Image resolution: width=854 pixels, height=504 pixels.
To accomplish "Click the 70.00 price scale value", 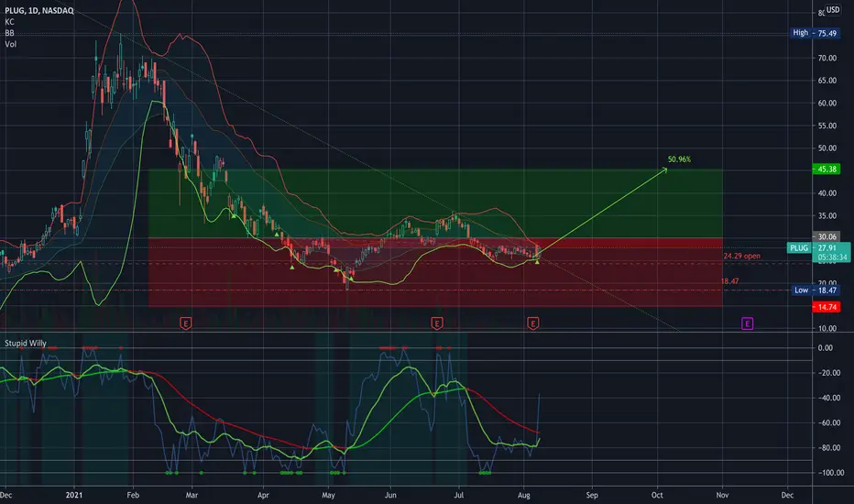I will (827, 59).
